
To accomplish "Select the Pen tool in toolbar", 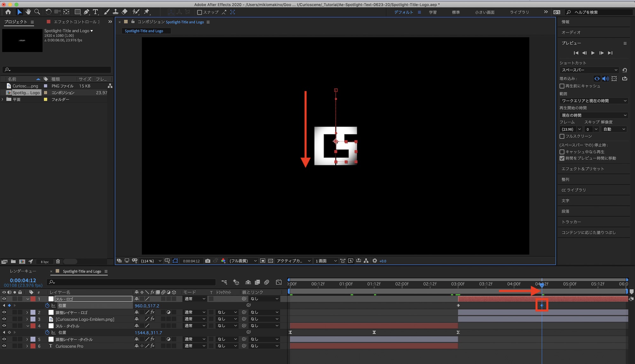I will [86, 12].
